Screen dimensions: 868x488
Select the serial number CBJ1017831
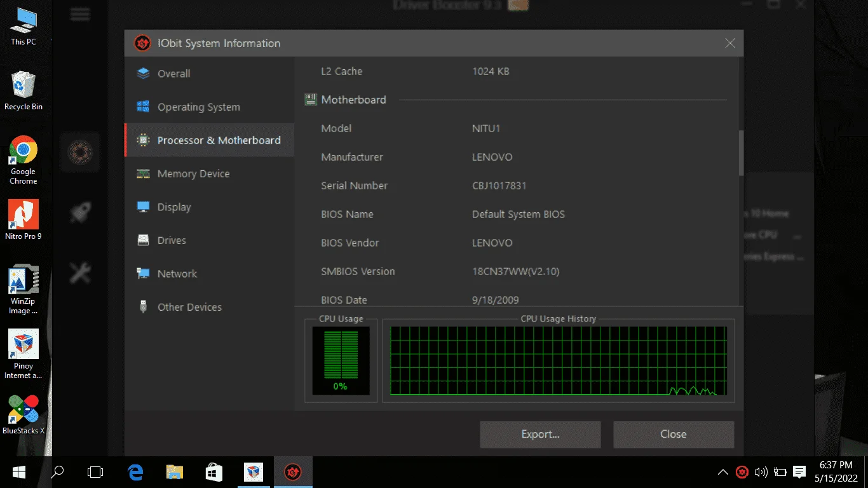[499, 186]
